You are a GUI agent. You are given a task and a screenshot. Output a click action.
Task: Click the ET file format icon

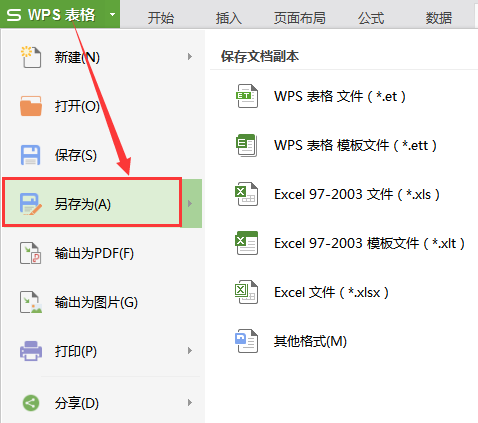pos(247,96)
